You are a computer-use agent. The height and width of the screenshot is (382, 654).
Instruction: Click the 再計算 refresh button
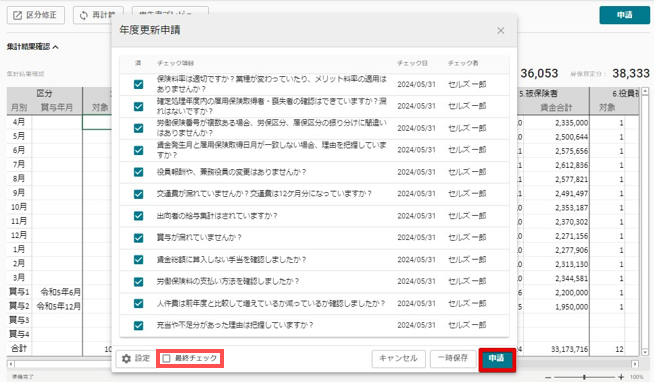98,15
